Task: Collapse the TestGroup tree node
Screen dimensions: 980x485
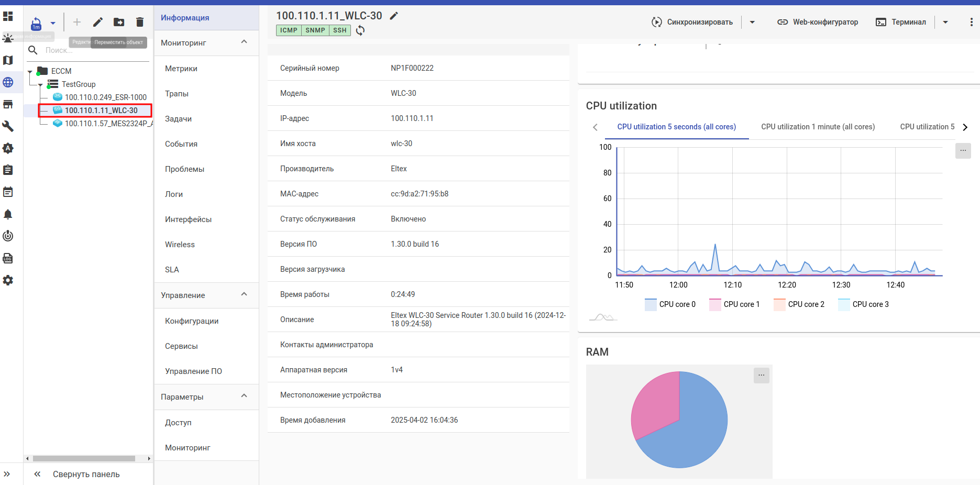Action: [x=40, y=84]
